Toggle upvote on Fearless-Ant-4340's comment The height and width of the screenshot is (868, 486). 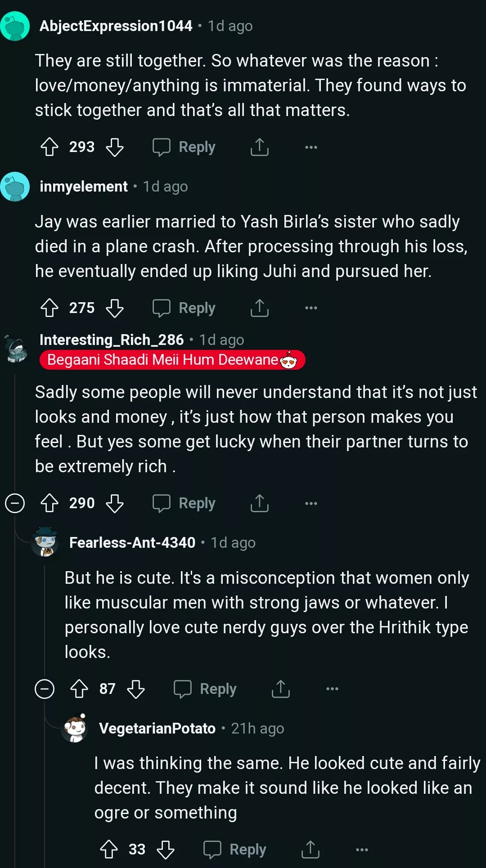[80, 689]
